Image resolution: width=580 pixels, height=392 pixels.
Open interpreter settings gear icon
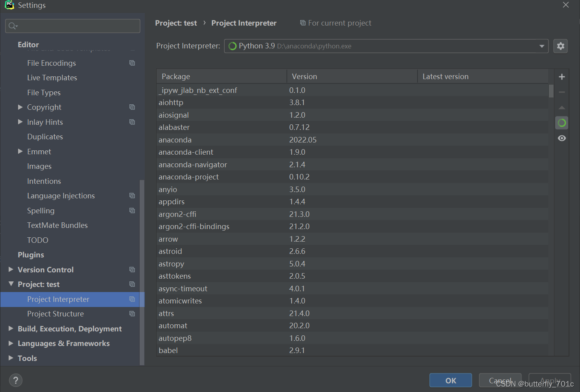560,46
